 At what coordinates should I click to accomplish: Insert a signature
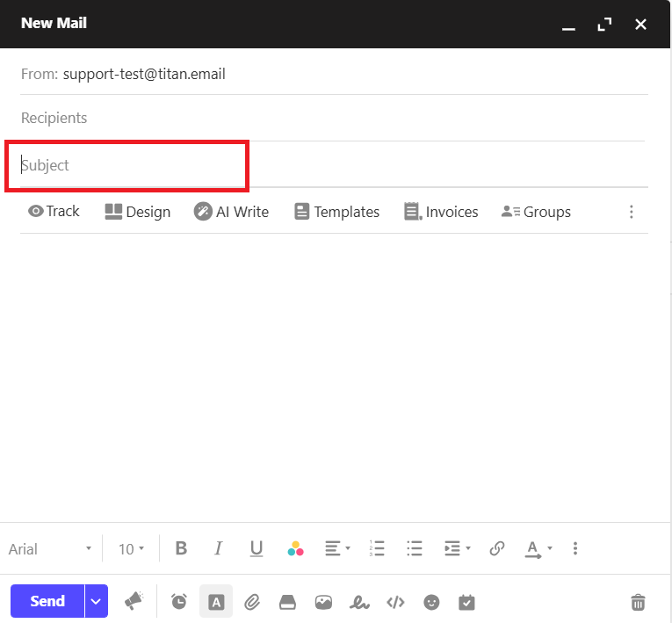(x=359, y=603)
